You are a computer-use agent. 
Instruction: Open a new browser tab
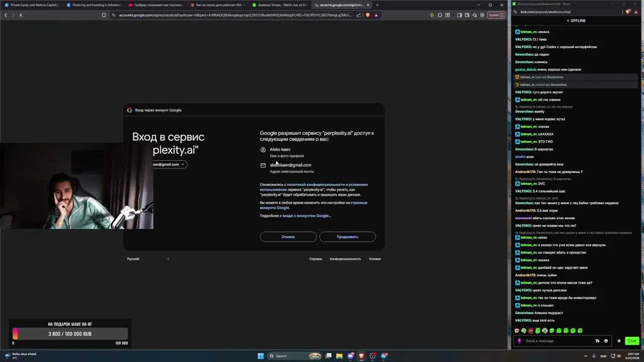click(x=377, y=5)
